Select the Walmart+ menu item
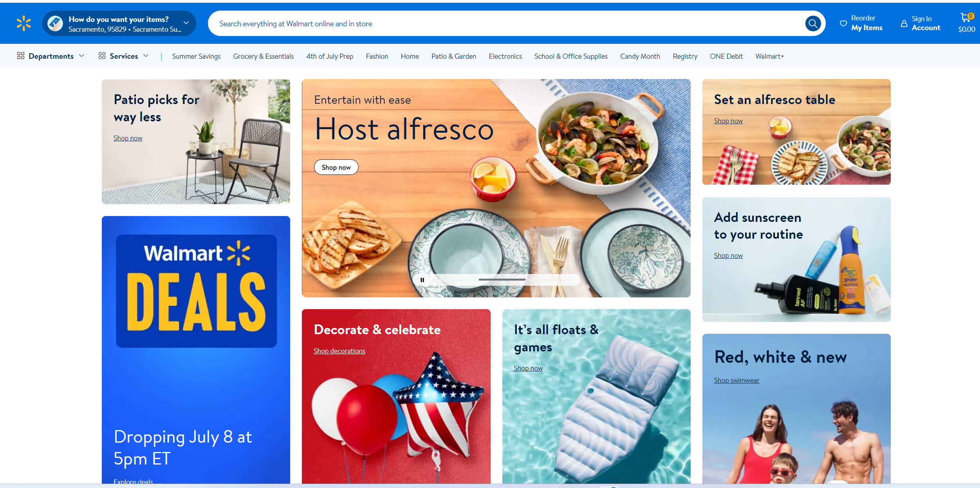 pyautogui.click(x=769, y=56)
